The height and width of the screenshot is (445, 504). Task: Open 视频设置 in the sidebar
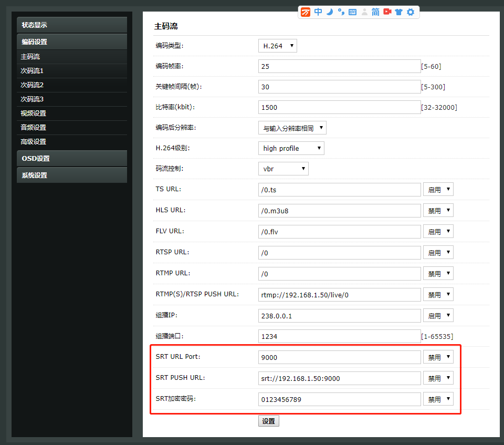(x=72, y=113)
